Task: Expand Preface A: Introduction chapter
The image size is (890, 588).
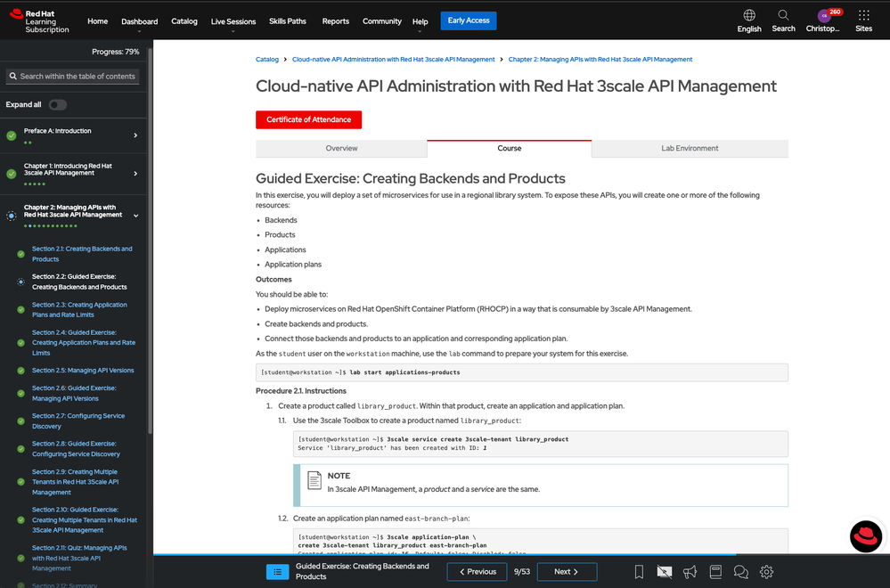Action: click(x=135, y=135)
